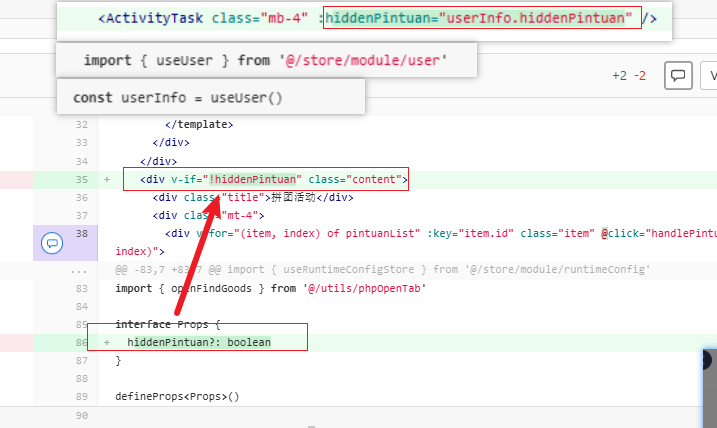Image resolution: width=717 pixels, height=428 pixels.
Task: Click the 'defineProps<Props>()' line
Action: (x=177, y=396)
